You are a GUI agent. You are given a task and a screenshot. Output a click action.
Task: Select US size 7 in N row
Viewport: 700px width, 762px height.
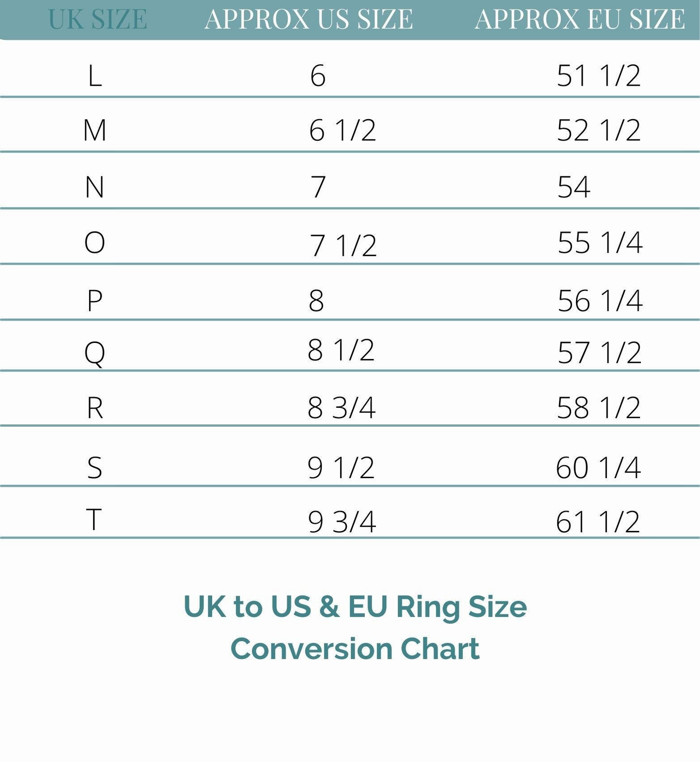(318, 187)
